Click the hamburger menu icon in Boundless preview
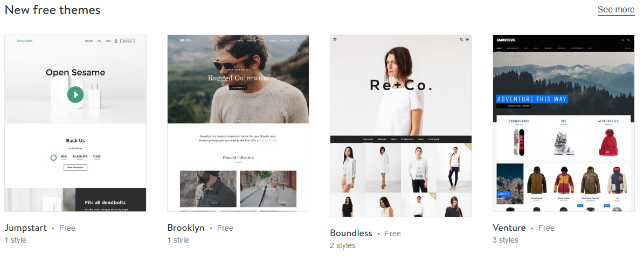 335,39
